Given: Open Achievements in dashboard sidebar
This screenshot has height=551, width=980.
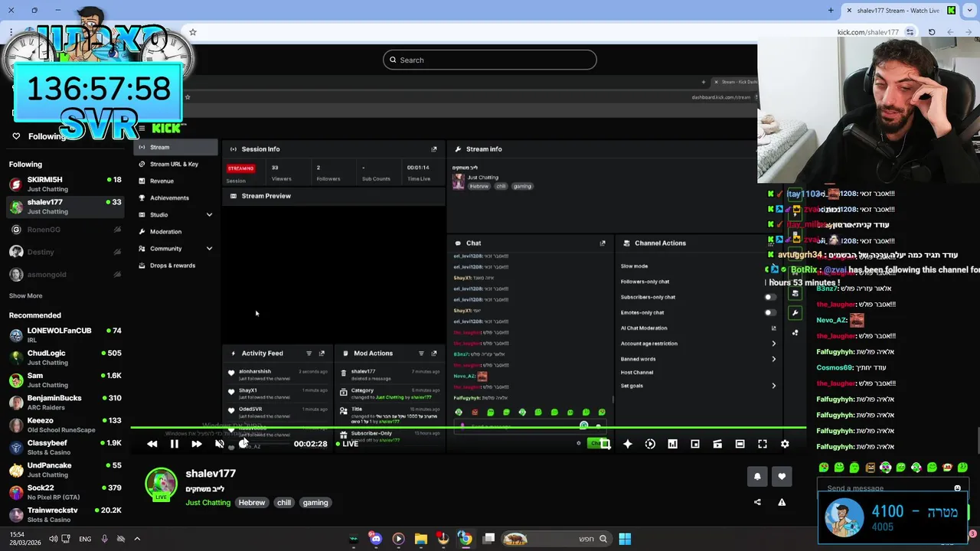Looking at the screenshot, I should [x=176, y=197].
